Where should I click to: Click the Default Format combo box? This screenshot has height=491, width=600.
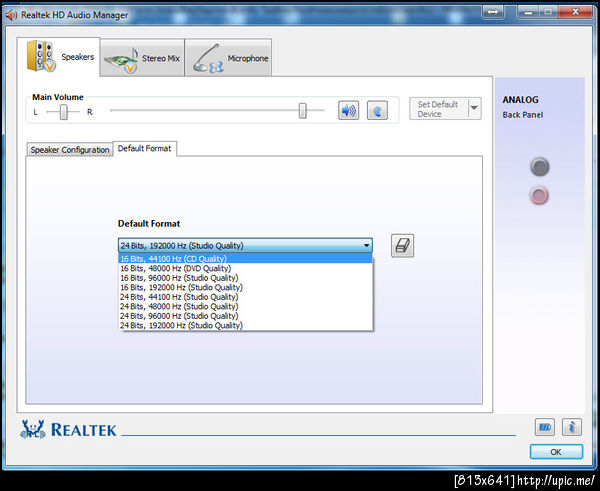pos(245,245)
